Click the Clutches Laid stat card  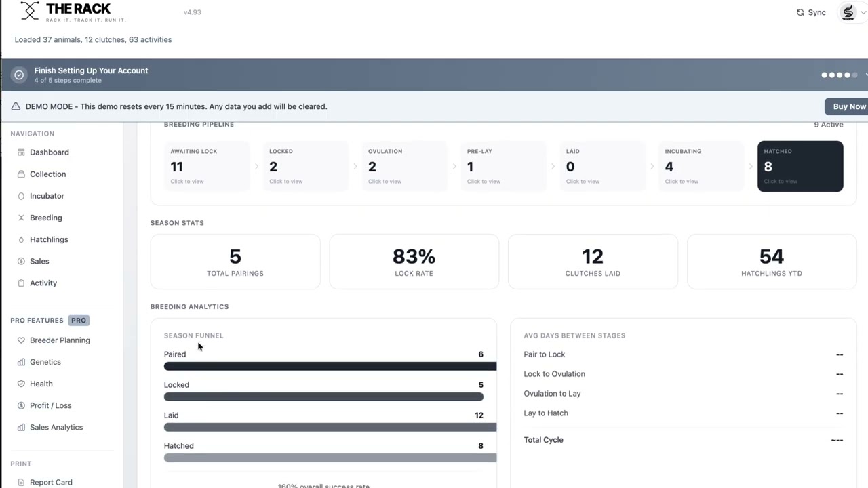pos(593,262)
